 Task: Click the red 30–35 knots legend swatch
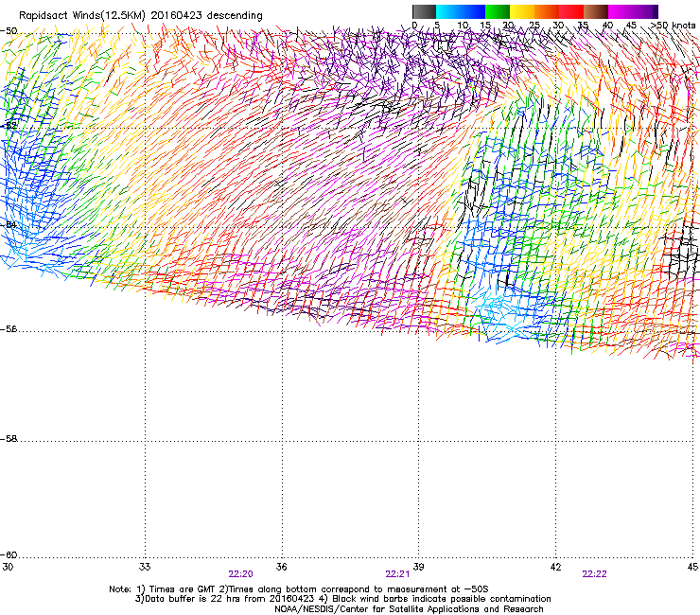click(x=571, y=11)
